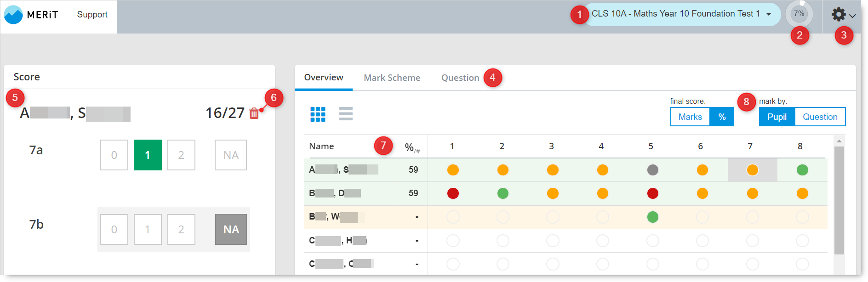Delete the score with trash icon
868x282 pixels.
click(254, 113)
